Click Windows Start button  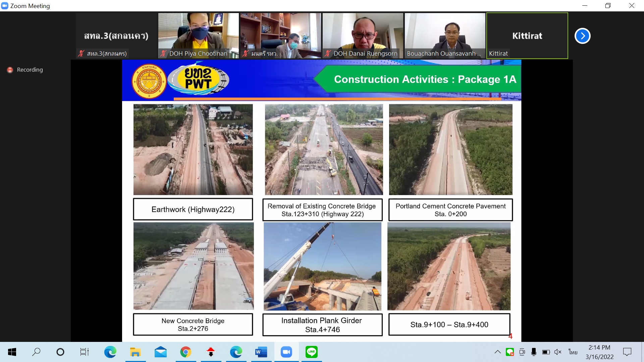[x=12, y=352]
